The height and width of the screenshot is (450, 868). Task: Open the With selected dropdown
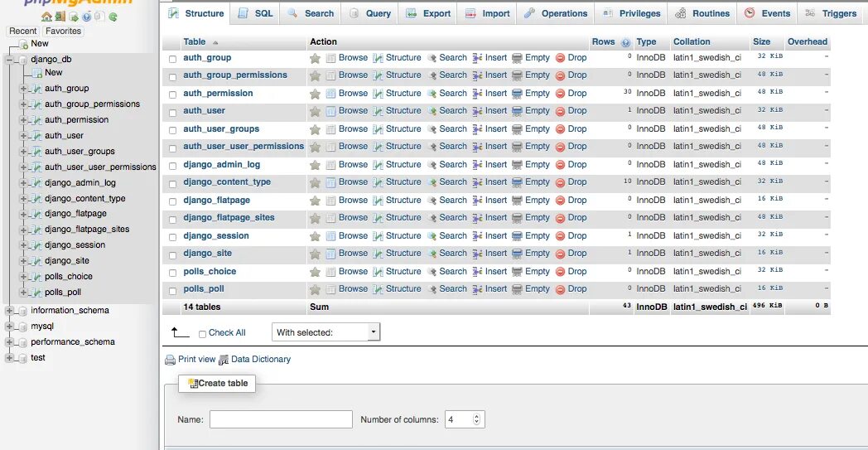(326, 332)
